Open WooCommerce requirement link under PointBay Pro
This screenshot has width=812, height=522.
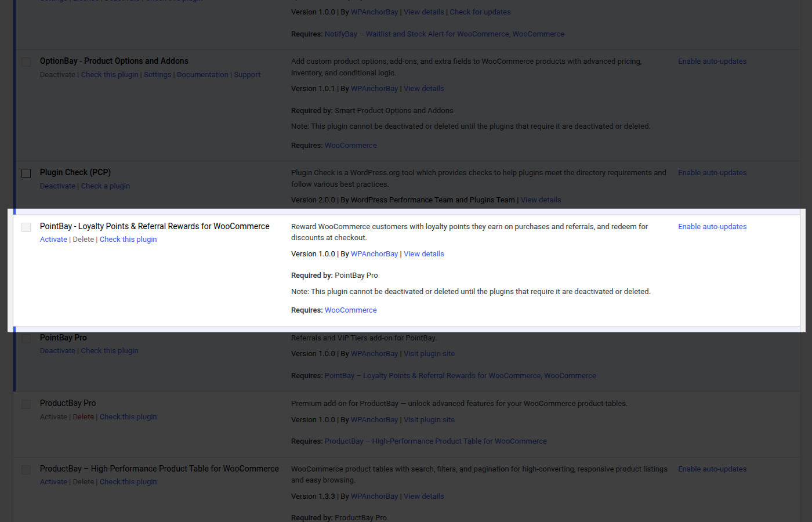tap(570, 376)
